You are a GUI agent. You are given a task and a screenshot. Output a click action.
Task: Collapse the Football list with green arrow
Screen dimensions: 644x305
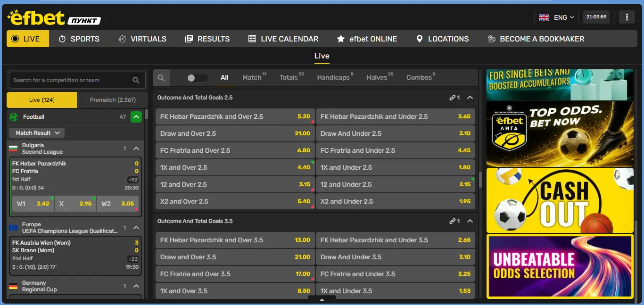pos(136,117)
